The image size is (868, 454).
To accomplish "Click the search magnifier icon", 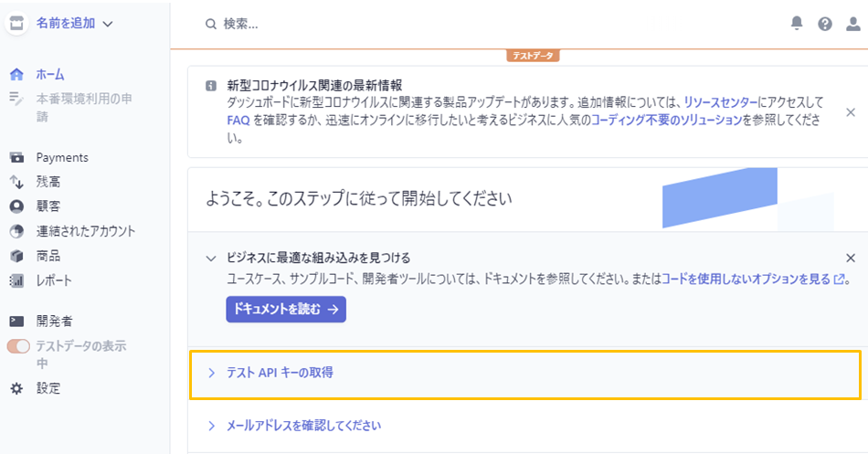I will (x=210, y=25).
